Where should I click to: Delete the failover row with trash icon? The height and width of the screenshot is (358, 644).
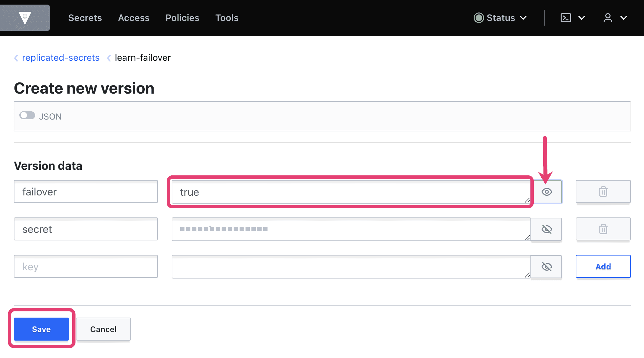click(603, 191)
